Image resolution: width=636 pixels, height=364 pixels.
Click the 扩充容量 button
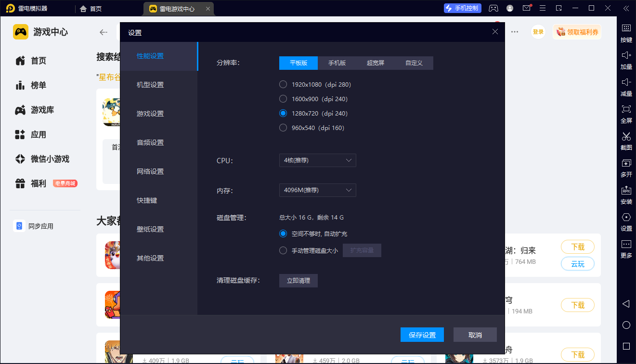[x=362, y=250]
